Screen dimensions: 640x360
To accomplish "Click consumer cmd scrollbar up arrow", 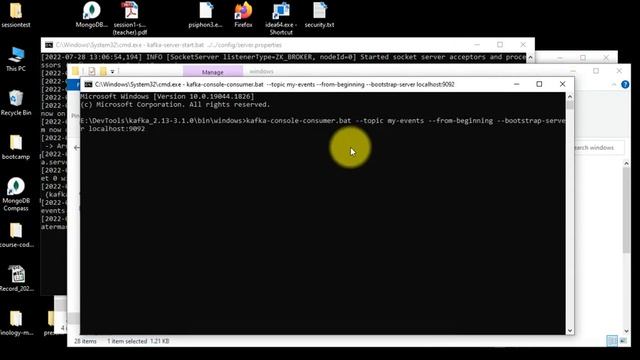I will coord(569,96).
